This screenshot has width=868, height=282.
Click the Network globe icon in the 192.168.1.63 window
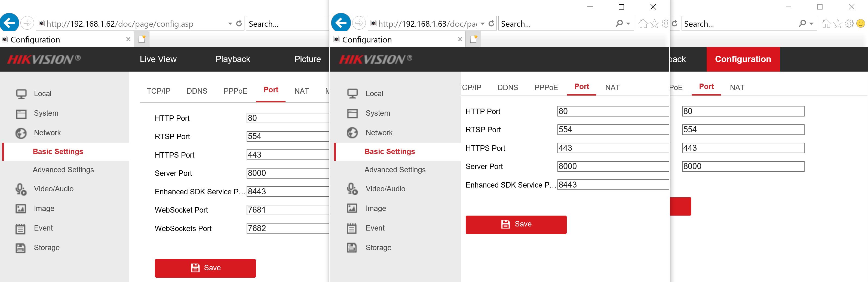coord(352,133)
